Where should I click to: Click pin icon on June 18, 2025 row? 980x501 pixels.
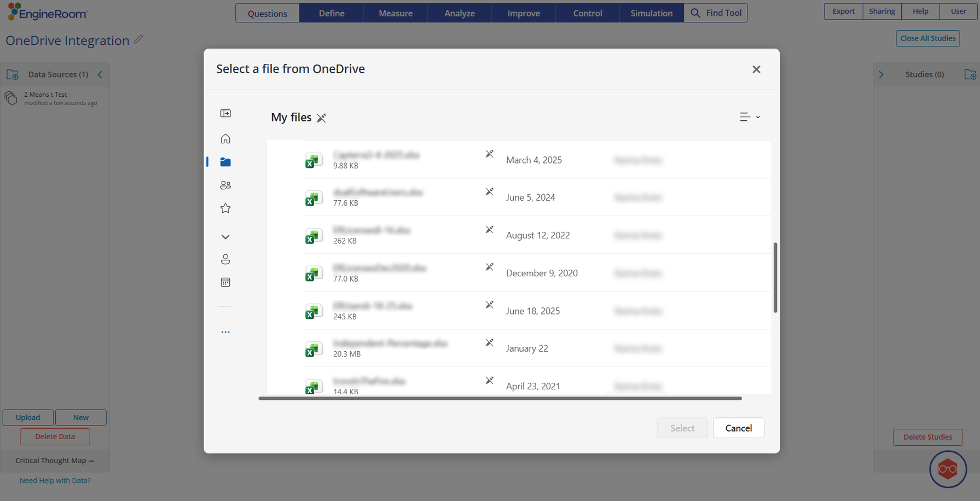coord(489,305)
